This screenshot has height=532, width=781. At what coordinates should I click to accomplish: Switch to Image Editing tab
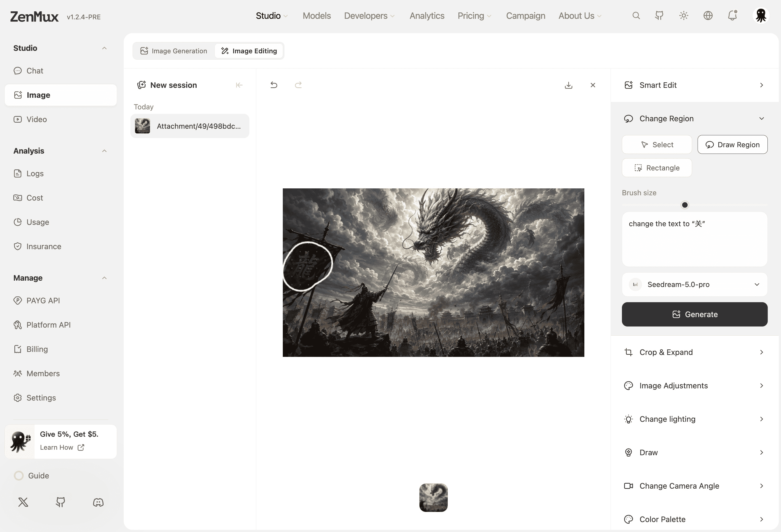pyautogui.click(x=249, y=51)
